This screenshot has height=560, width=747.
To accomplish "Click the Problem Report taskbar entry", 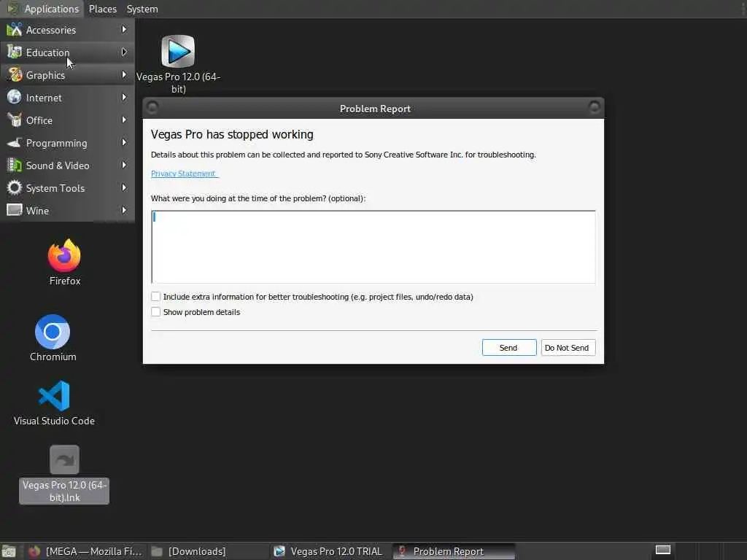I will (x=454, y=551).
